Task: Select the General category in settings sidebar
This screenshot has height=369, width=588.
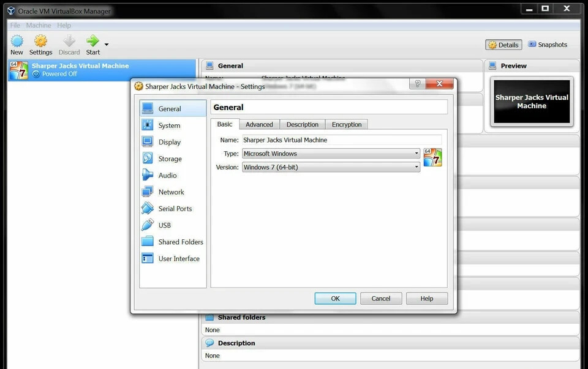Action: 173,109
